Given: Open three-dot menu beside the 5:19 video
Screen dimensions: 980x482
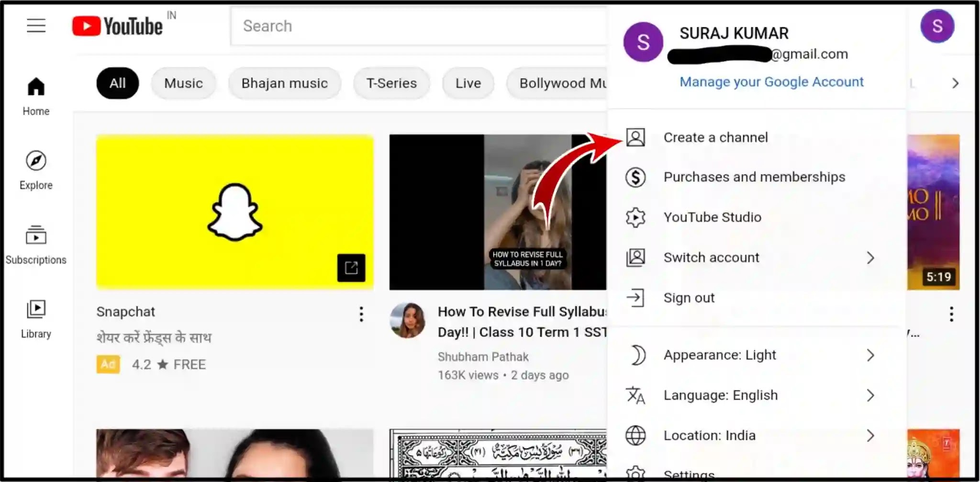Looking at the screenshot, I should [x=951, y=314].
